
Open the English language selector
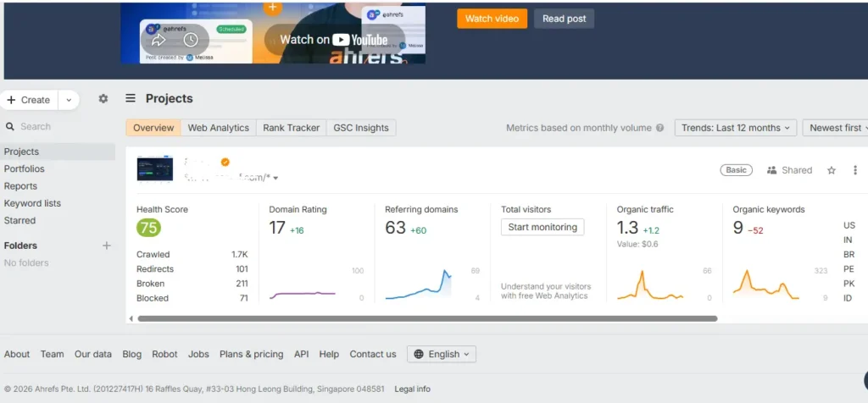[441, 355]
